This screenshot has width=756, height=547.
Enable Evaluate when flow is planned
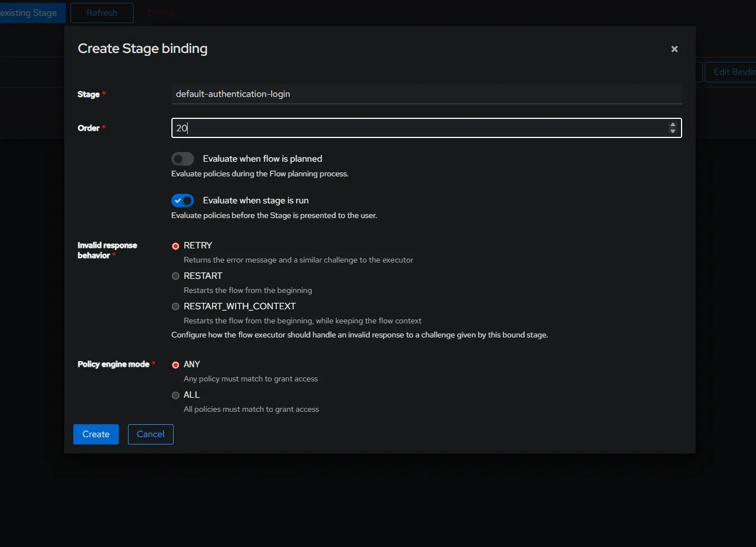pos(183,159)
